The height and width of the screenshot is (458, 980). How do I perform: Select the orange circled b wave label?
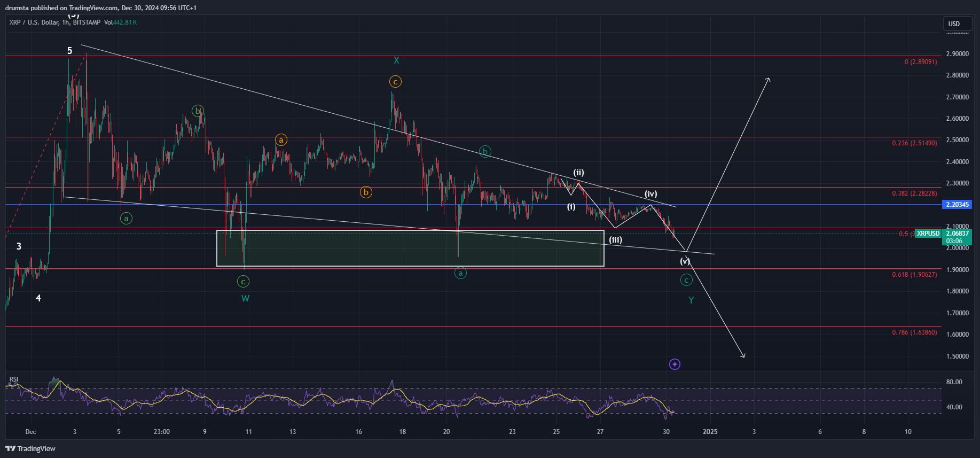click(x=366, y=192)
